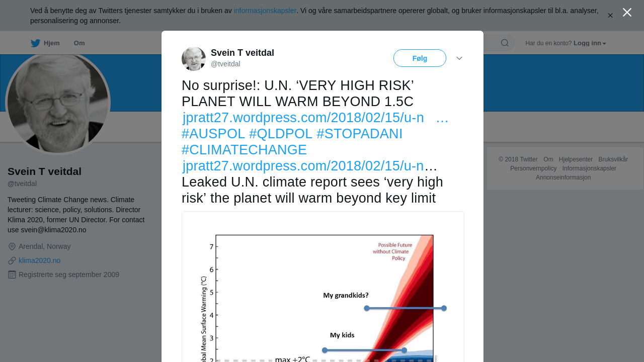Click the Twitter bird home icon
Screen dimensions: 644x362
pyautogui.click(x=35, y=43)
